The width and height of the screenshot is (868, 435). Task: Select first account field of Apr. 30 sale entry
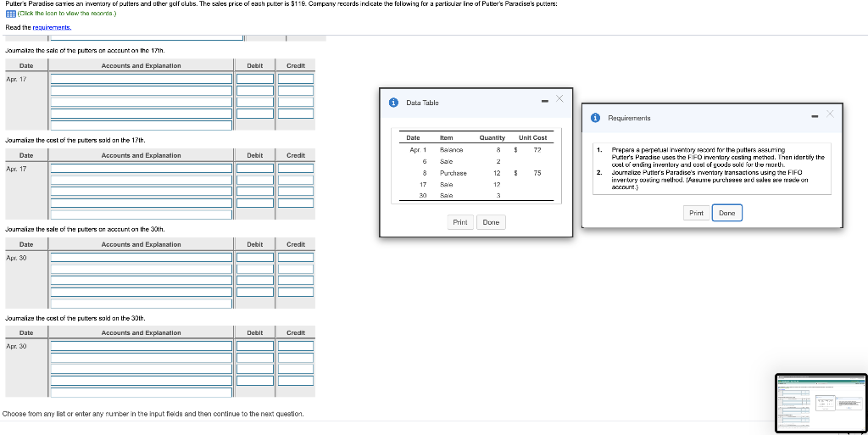point(142,258)
